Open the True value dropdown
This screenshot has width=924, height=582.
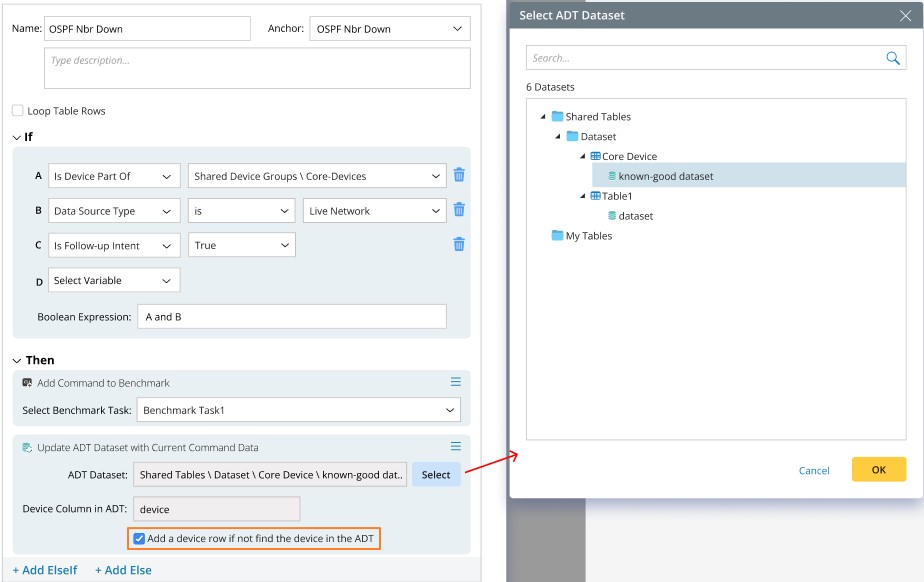(242, 246)
